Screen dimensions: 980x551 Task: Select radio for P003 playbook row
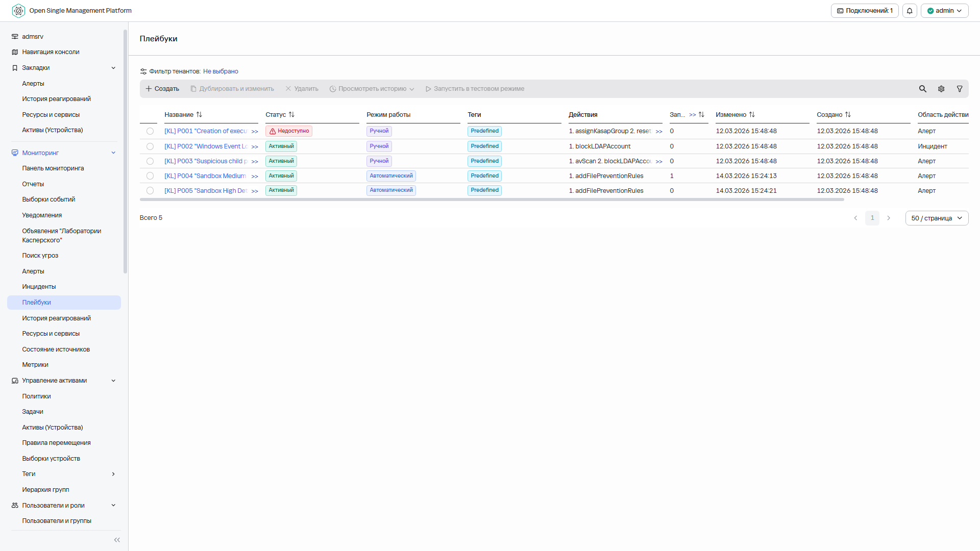[x=150, y=161]
